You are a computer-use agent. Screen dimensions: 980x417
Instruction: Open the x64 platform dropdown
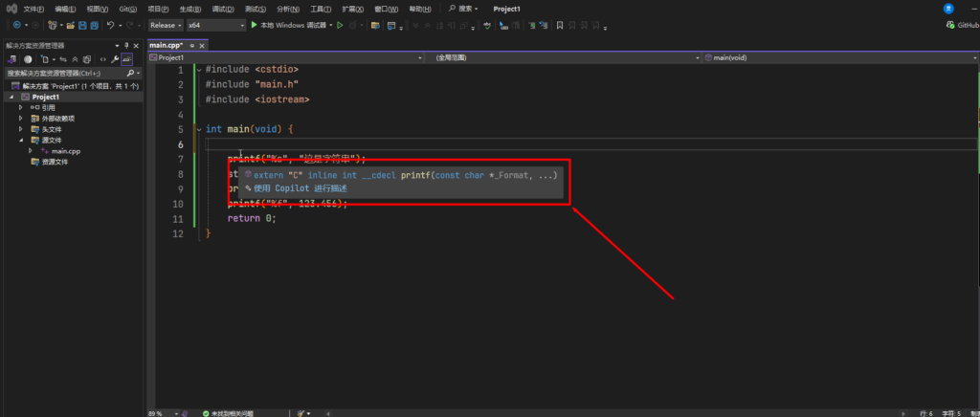tap(215, 25)
